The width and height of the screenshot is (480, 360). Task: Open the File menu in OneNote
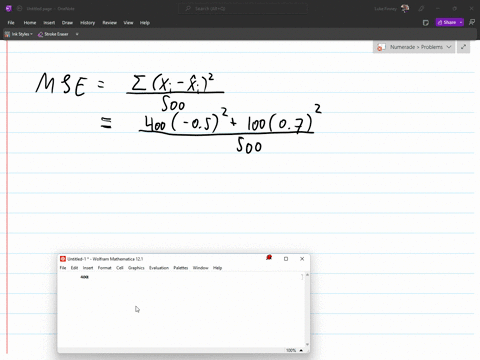pos(11,23)
